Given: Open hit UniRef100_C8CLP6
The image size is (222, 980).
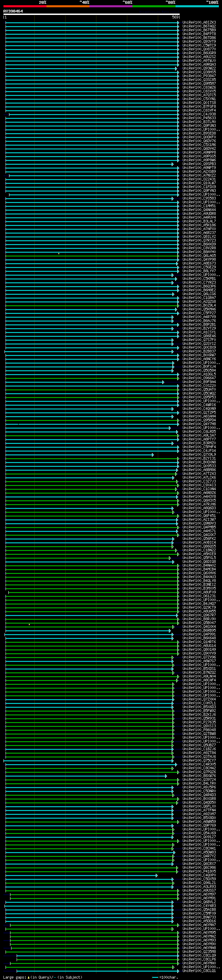Looking at the screenshot, I should click(x=199, y=959).
